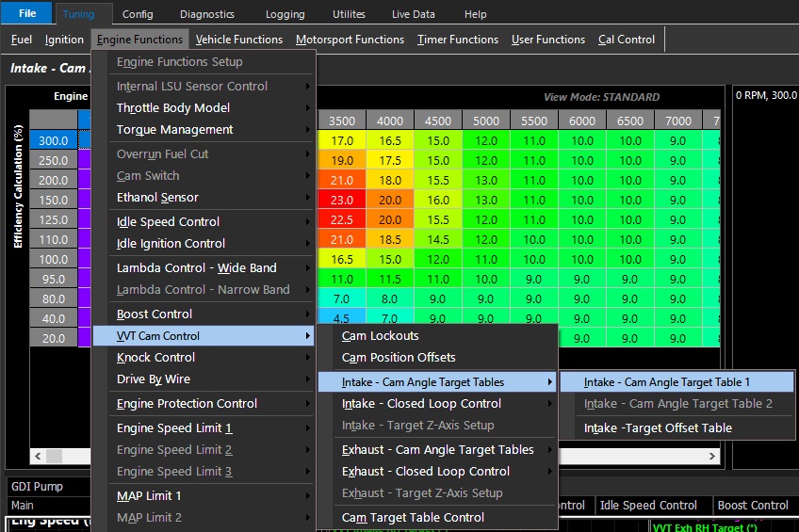This screenshot has height=532, width=799.
Task: Click scrollbar left arrow under table
Action: [x=38, y=456]
